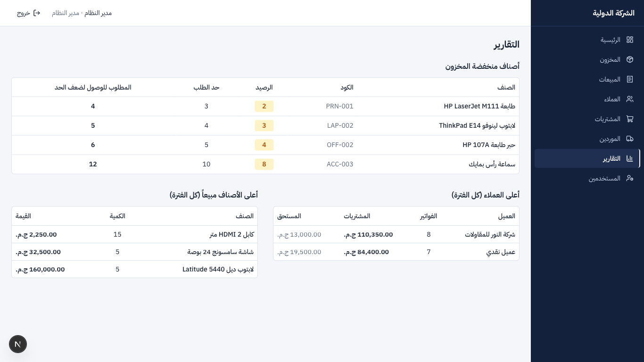The height and width of the screenshot is (362, 644).
Task: Open the Next.js dev tools badge
Action: [18, 344]
